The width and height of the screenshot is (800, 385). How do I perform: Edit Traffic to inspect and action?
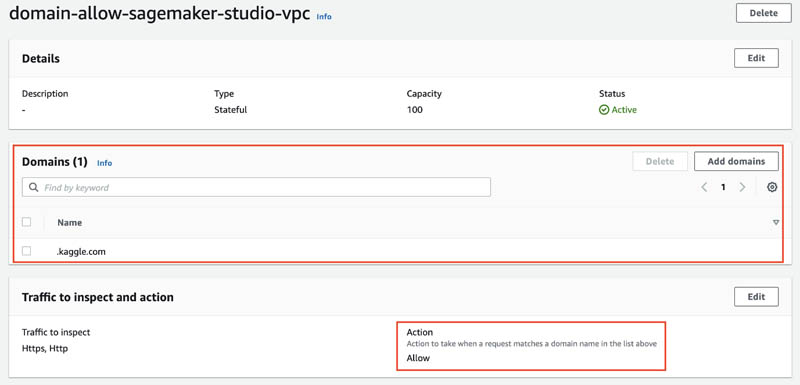click(756, 297)
